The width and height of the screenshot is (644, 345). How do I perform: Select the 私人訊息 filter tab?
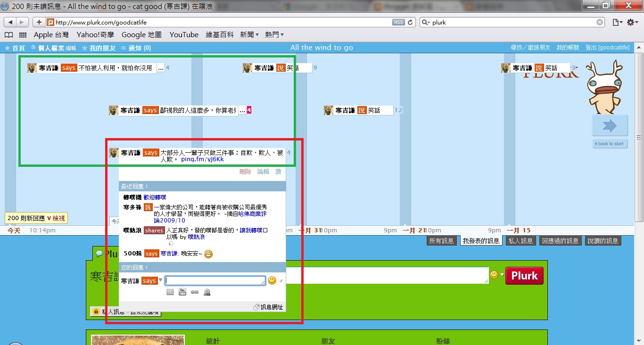coord(520,241)
